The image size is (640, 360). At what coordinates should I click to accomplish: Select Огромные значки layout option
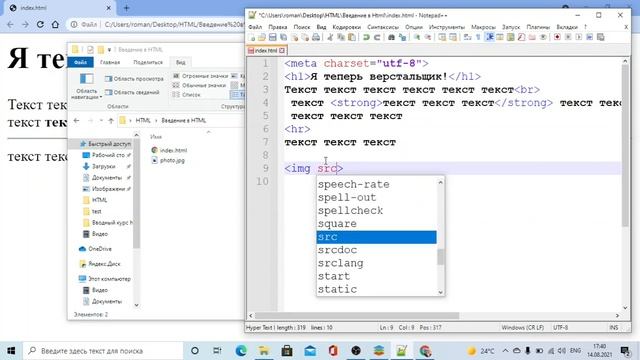tap(200, 76)
